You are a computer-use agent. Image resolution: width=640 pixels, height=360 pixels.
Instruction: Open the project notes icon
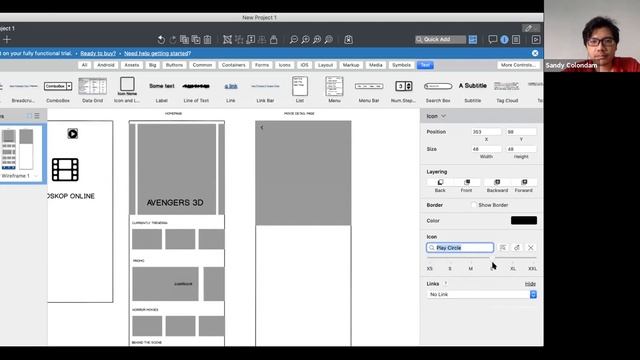tap(516, 40)
